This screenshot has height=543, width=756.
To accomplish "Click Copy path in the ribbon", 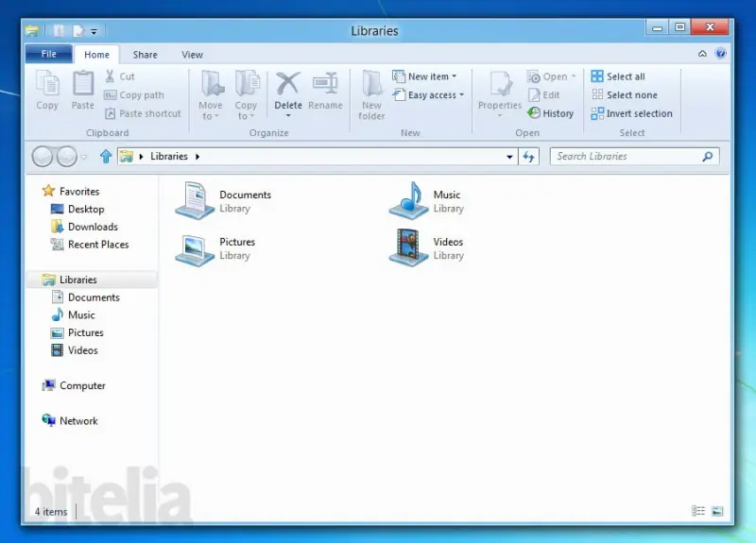I will pos(134,95).
